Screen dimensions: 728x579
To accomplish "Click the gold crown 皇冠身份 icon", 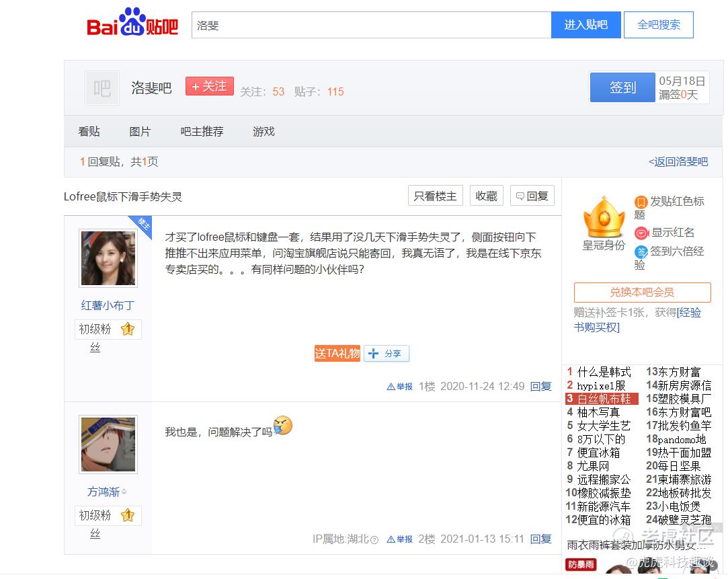I will click(x=604, y=217).
